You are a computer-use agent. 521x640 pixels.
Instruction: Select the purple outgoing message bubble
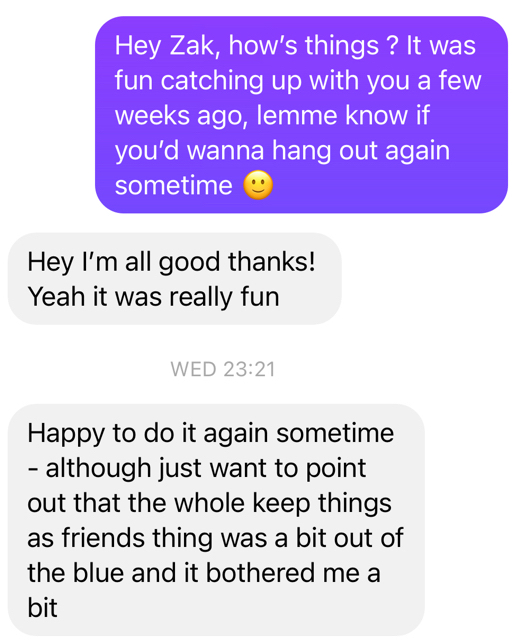pos(301,115)
